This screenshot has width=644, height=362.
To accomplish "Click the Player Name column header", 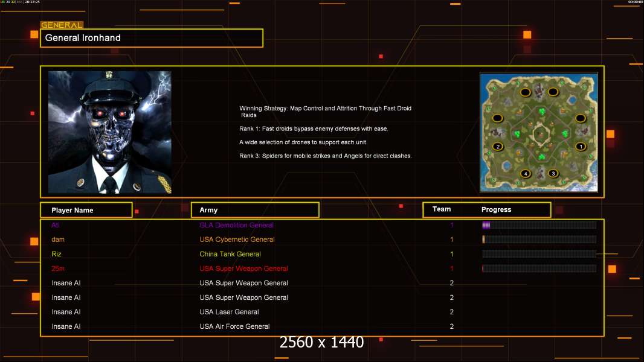I will [x=86, y=210].
